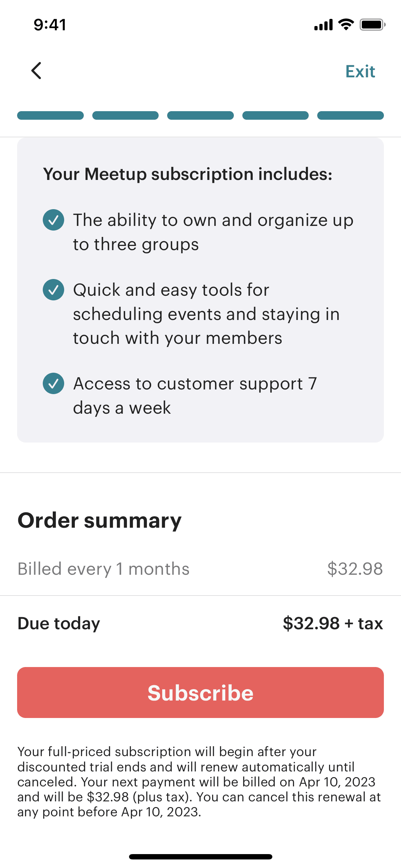Tap the back chevron arrow

36,71
